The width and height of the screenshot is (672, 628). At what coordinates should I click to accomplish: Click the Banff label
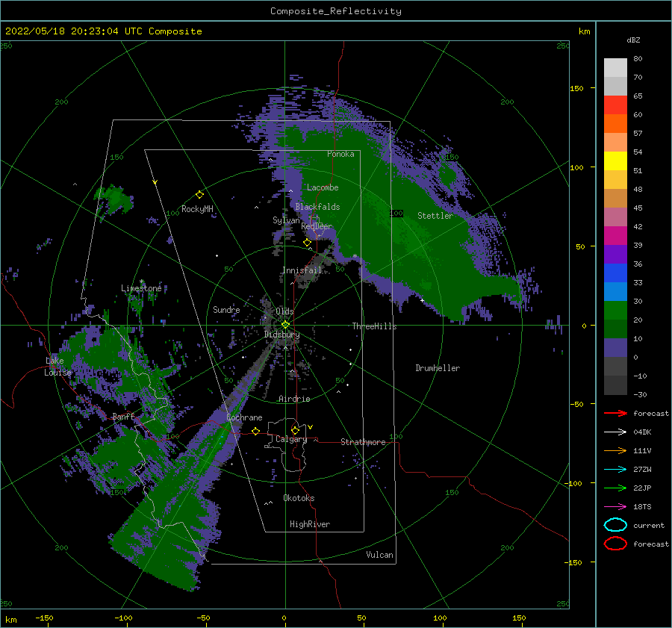tap(123, 416)
